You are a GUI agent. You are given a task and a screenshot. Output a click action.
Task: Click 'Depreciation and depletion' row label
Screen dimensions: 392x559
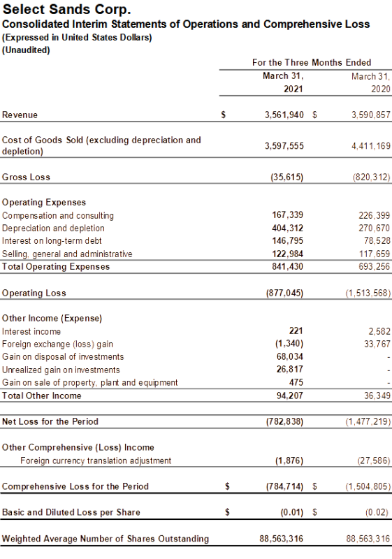click(53, 228)
